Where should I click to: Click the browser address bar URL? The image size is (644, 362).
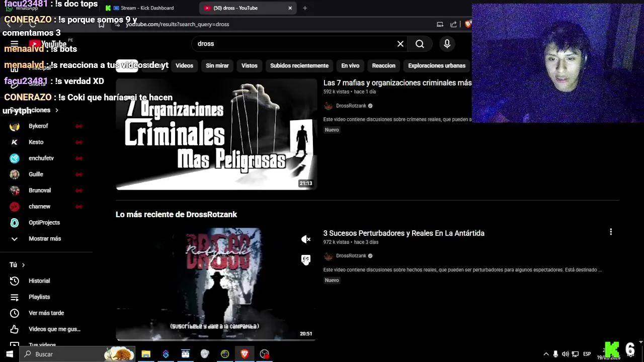(x=178, y=24)
